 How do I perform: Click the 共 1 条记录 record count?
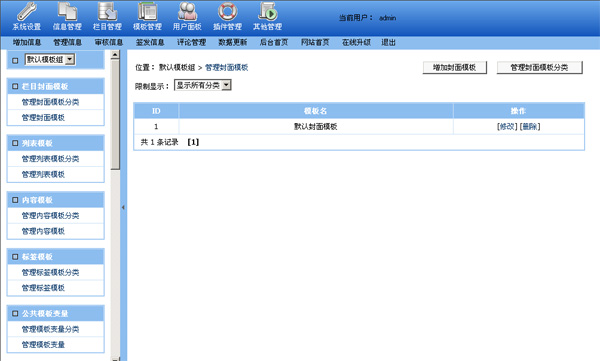(160, 142)
